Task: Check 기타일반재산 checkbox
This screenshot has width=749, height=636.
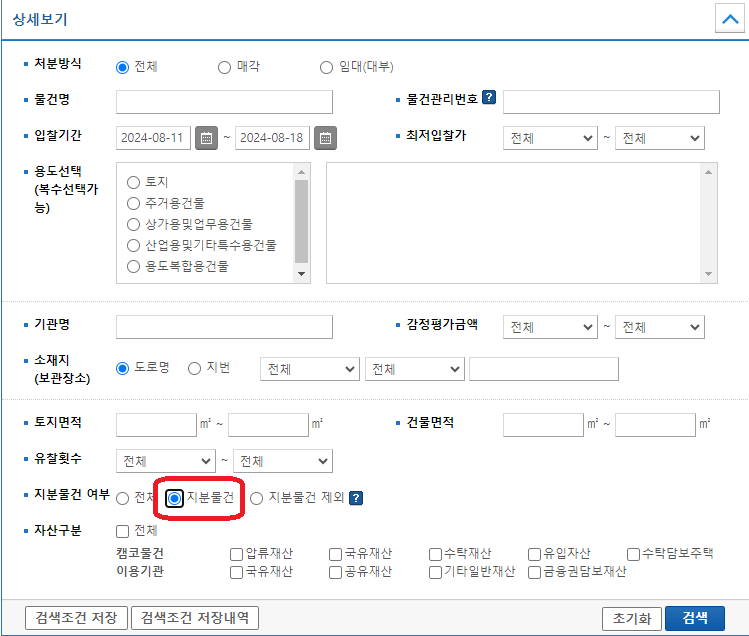Action: pos(435,572)
